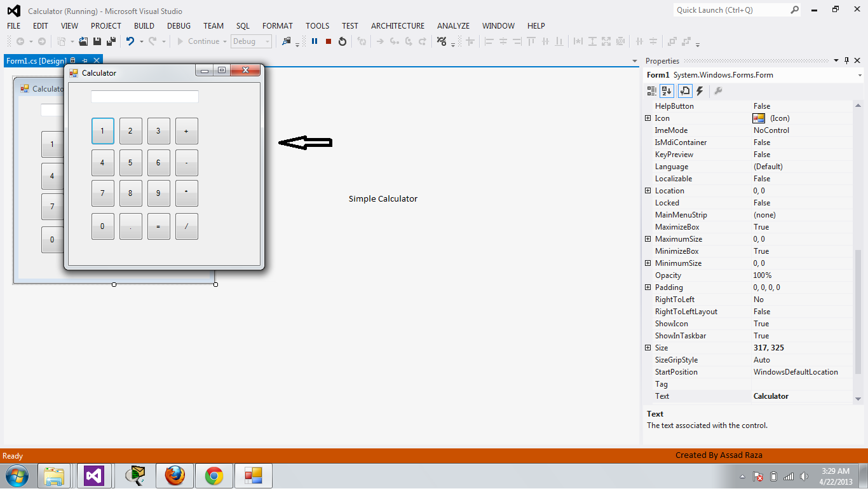Screen dimensions: 868x491
Task: Toggle KeyPreview property value
Action: pyautogui.click(x=782, y=154)
